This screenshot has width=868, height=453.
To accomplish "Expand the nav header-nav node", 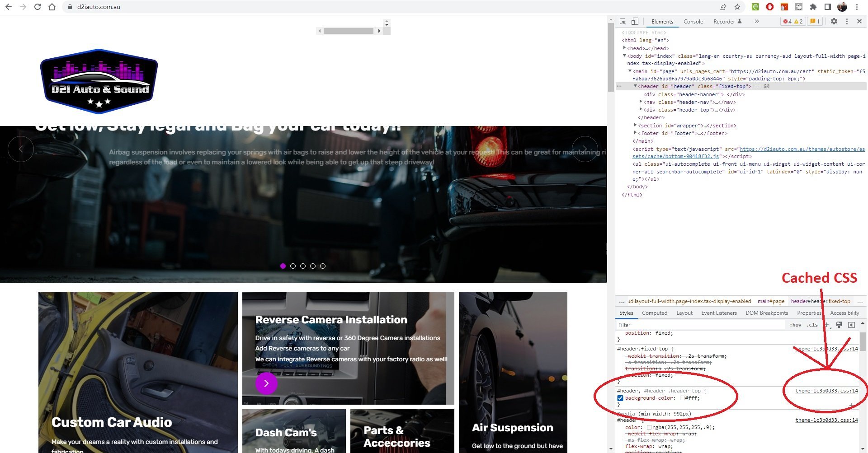I will [641, 102].
